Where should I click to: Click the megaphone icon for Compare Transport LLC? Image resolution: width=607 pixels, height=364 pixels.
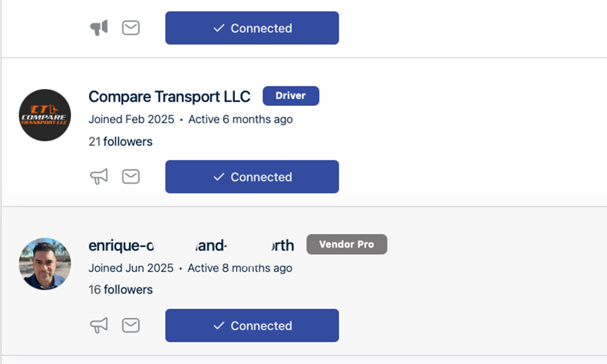[99, 177]
